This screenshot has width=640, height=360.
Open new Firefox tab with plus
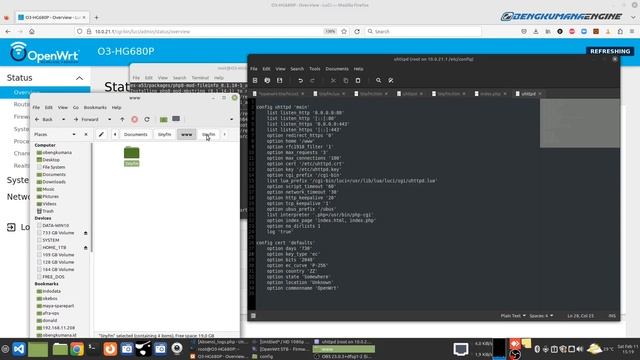click(x=96, y=18)
